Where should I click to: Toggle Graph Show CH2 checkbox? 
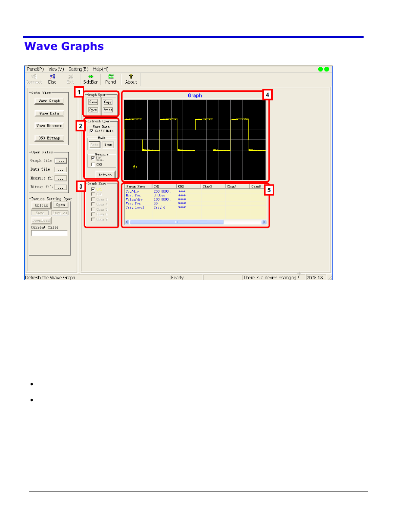[93, 194]
